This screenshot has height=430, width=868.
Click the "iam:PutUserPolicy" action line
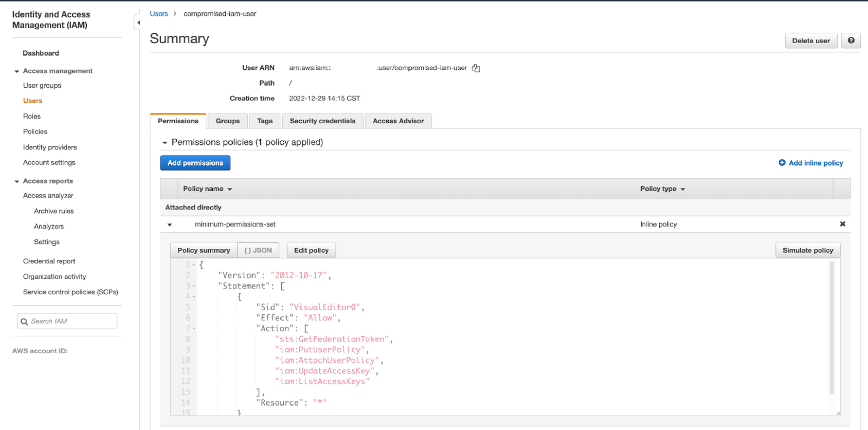(322, 350)
